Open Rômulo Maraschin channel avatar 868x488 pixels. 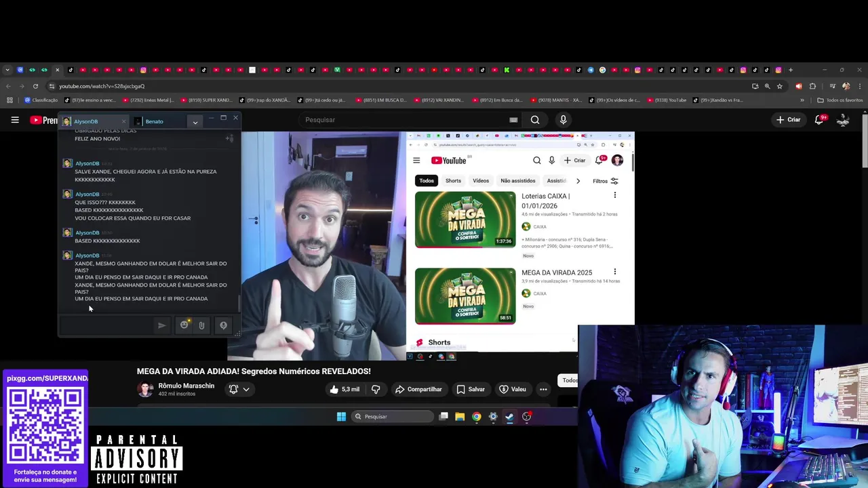(145, 389)
